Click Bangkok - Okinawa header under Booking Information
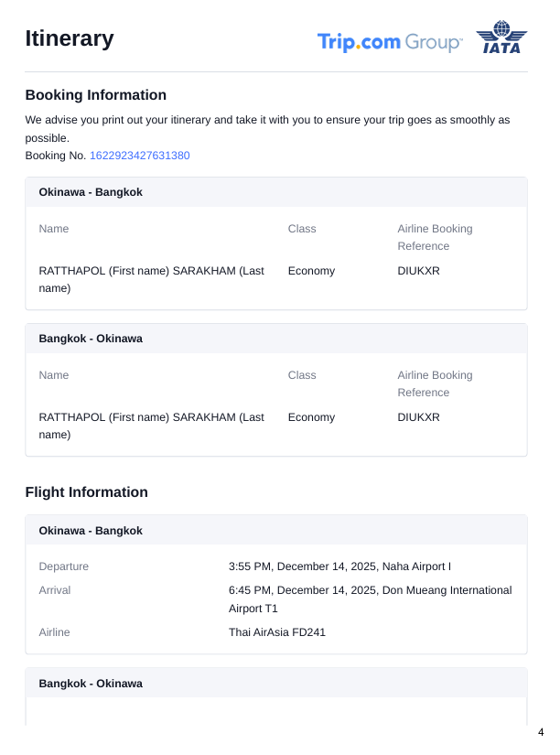Viewport: 560px width, 755px height. coord(91,339)
